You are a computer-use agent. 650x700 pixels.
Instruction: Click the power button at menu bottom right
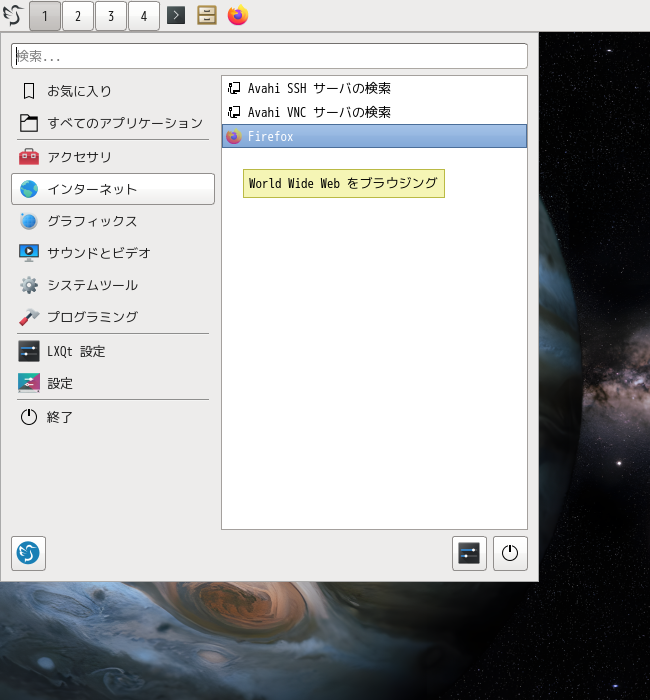tap(510, 554)
